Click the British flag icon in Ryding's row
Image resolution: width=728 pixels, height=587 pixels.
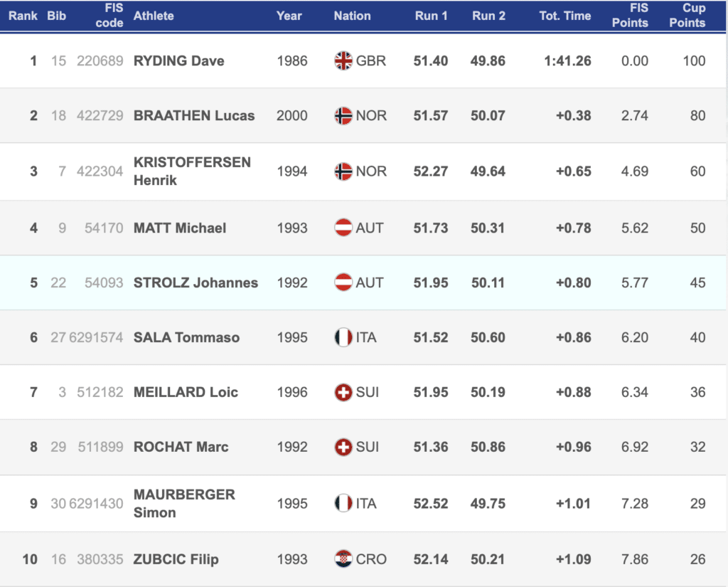pyautogui.click(x=343, y=61)
